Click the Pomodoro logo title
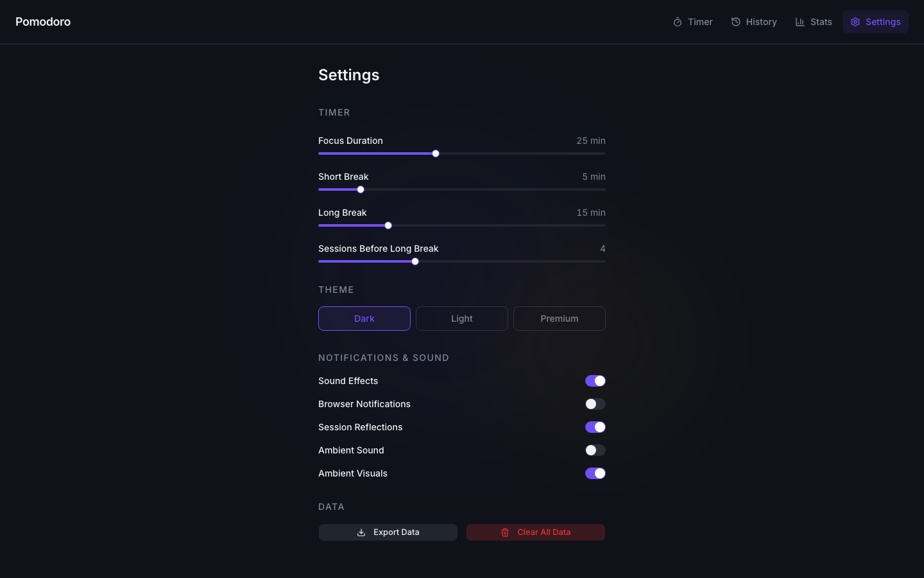The height and width of the screenshot is (578, 924). click(x=43, y=22)
